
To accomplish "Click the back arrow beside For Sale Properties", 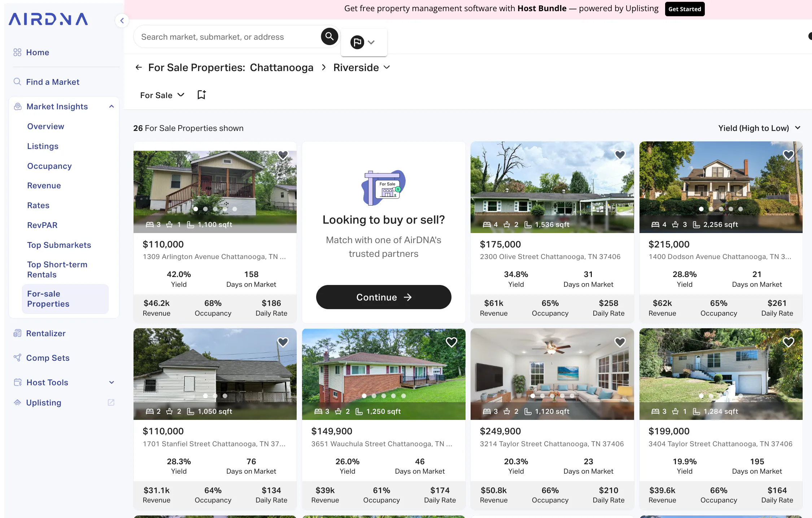I will [x=139, y=67].
